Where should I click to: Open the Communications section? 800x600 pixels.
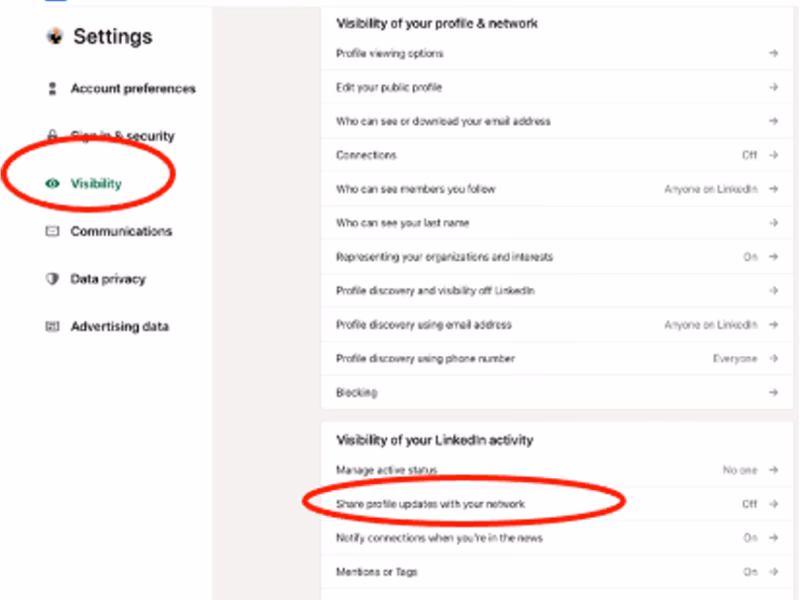(120, 231)
